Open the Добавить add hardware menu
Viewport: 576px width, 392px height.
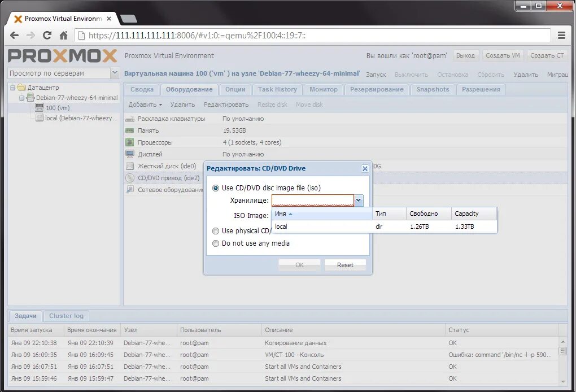pyautogui.click(x=145, y=104)
